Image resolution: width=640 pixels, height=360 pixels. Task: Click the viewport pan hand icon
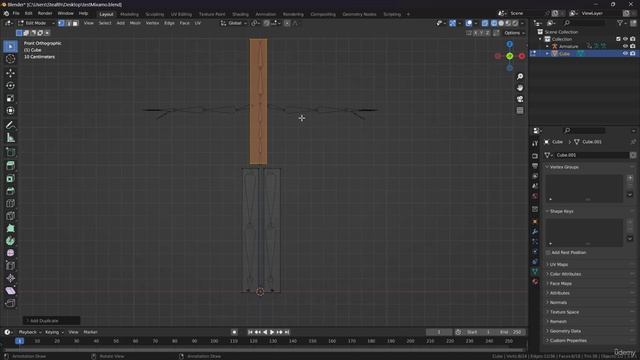coord(520,88)
